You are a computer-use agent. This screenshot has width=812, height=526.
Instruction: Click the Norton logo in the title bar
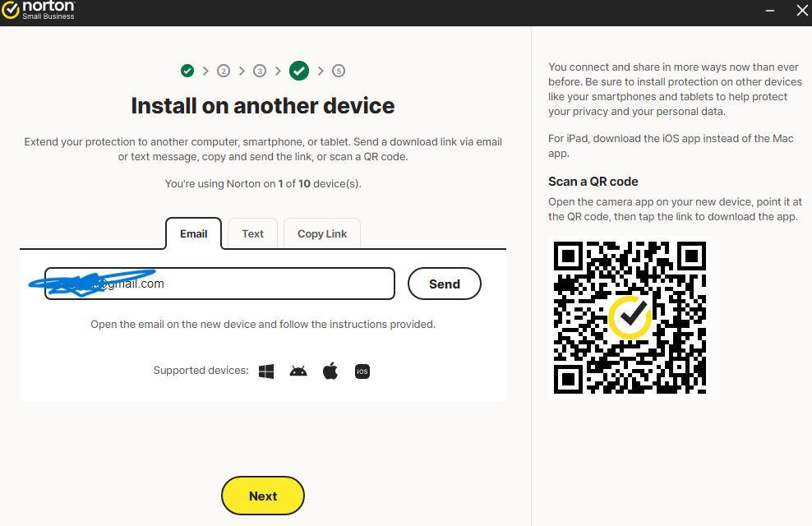39,10
